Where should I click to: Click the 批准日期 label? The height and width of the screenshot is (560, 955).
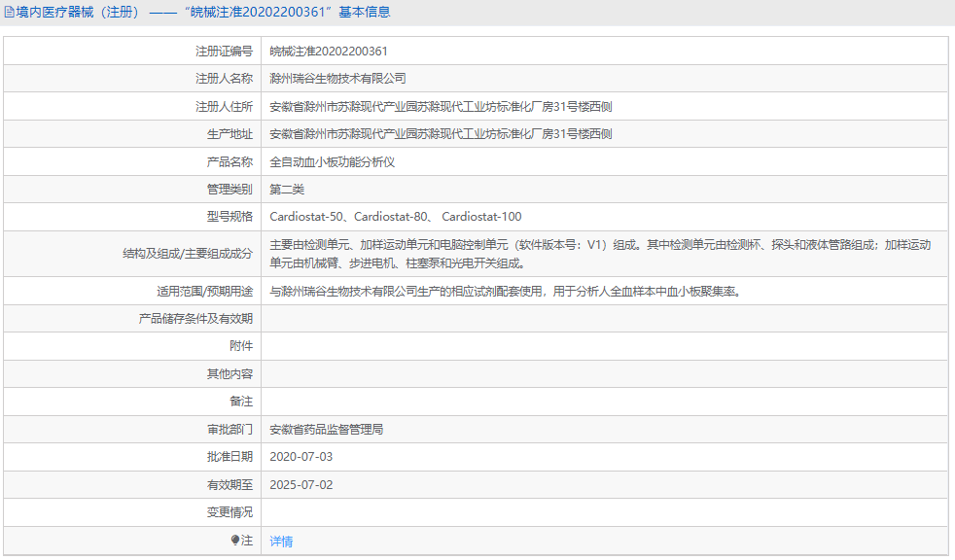point(230,457)
